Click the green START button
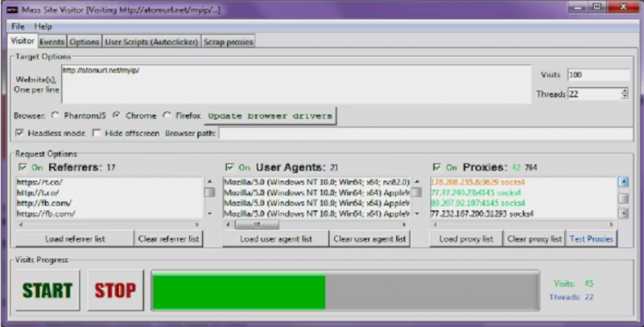 47,291
